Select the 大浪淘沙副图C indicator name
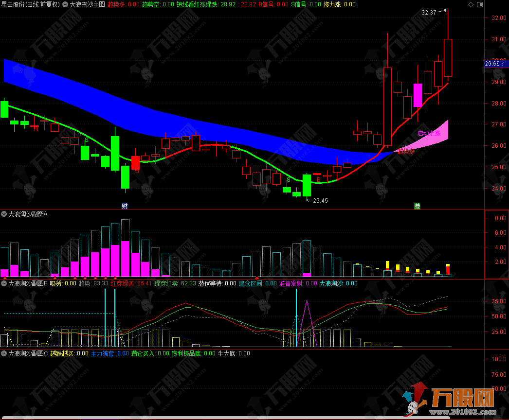 (28, 353)
